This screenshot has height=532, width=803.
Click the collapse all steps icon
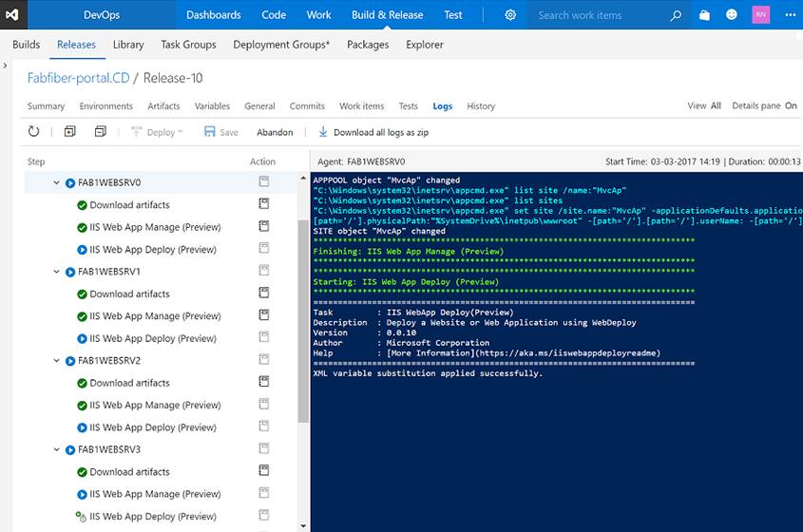(x=101, y=132)
